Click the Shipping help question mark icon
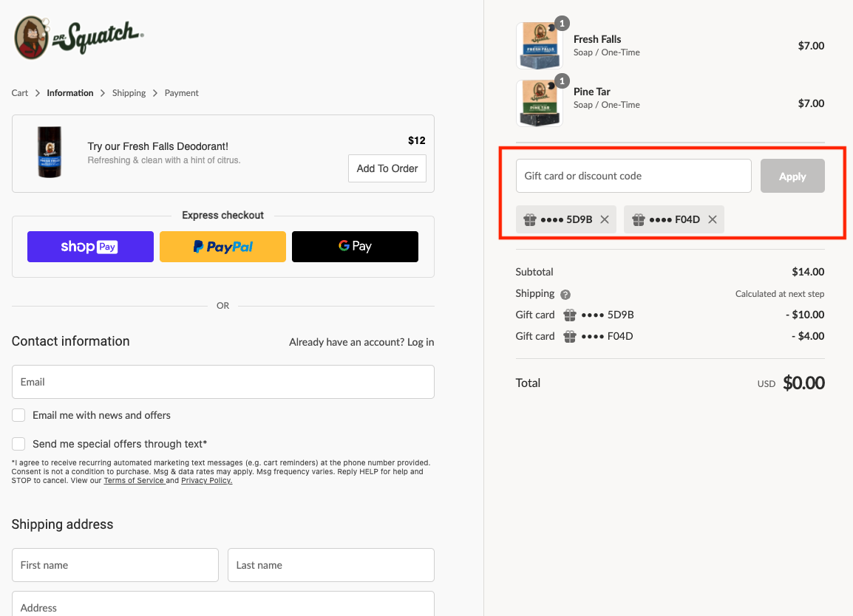Screen dimensions: 853x616 coord(565,295)
